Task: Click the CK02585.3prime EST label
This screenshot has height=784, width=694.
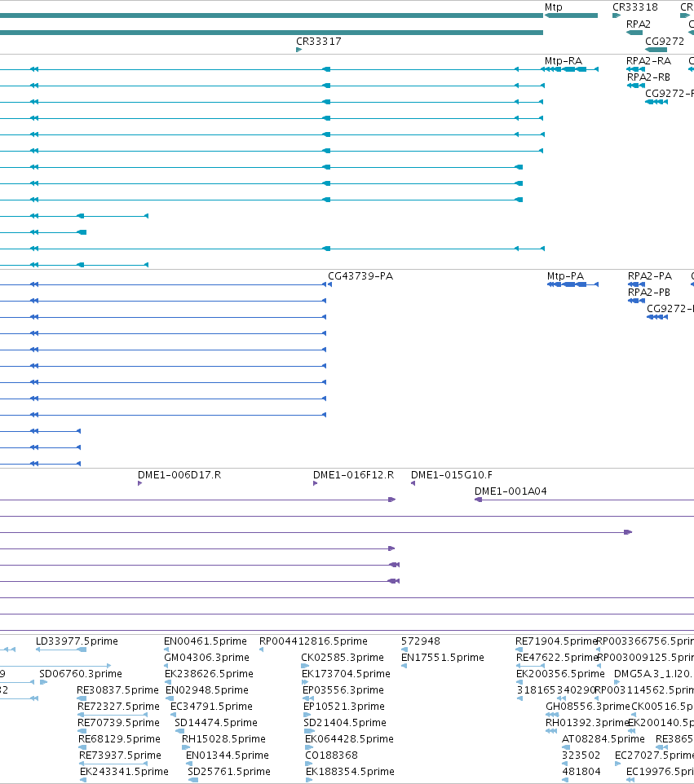Action: pos(343,658)
